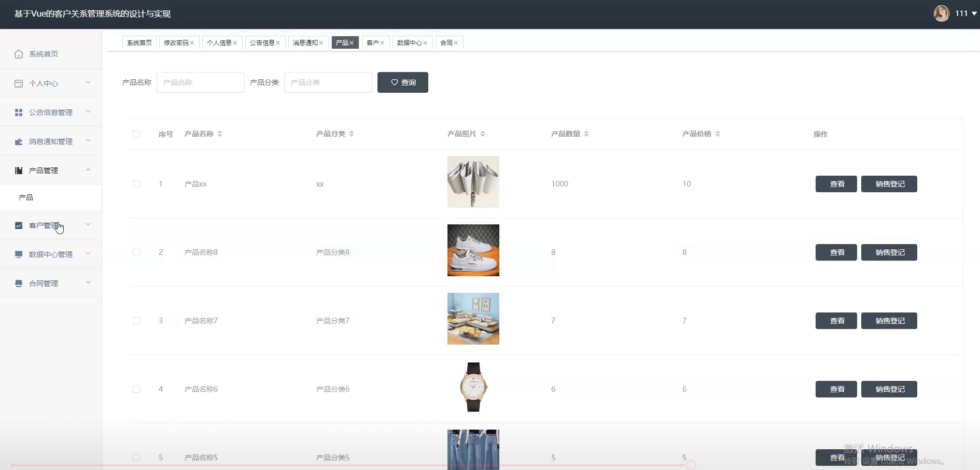Viewport: 980px width, 470px height.
Task: Click sort arrows on 产品价格 column
Action: click(718, 134)
